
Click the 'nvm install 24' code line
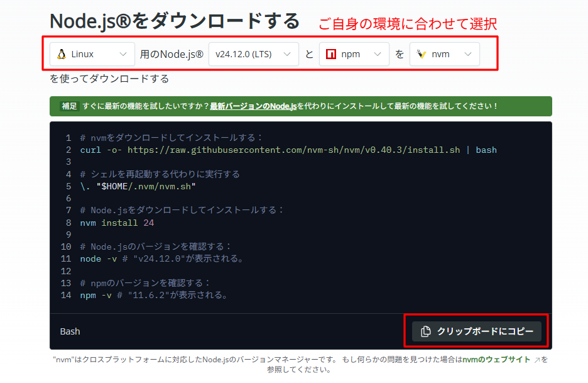117,223
